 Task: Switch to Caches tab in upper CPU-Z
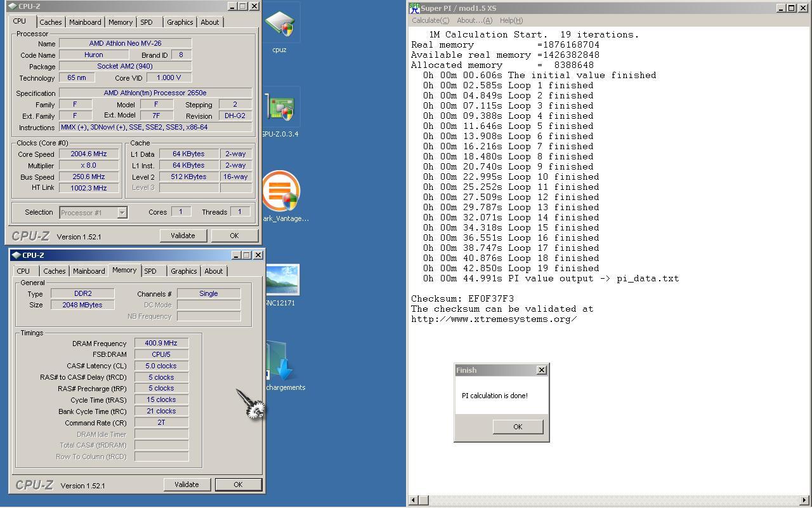(51, 22)
